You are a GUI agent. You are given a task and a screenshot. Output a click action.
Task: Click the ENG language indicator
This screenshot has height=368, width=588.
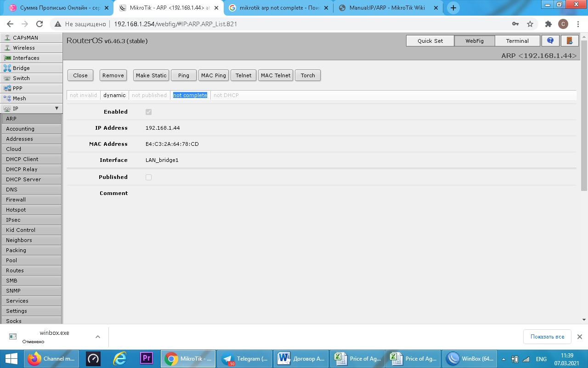[541, 359]
